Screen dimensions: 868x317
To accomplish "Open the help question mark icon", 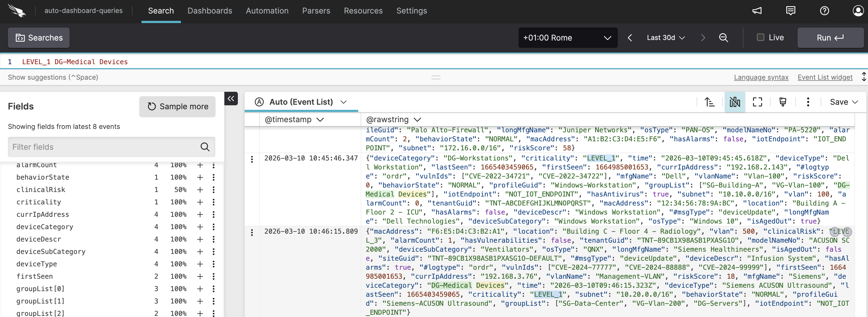I will (x=825, y=10).
